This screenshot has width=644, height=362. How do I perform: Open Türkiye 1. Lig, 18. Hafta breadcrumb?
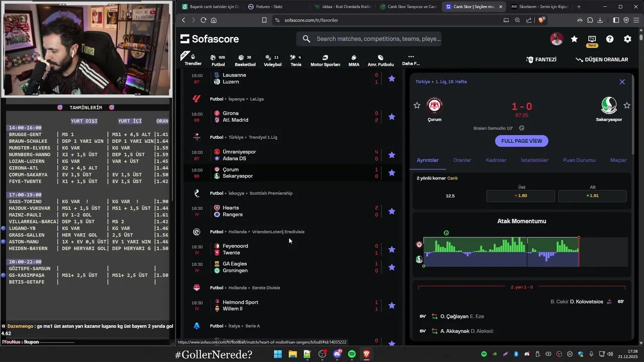(x=441, y=81)
